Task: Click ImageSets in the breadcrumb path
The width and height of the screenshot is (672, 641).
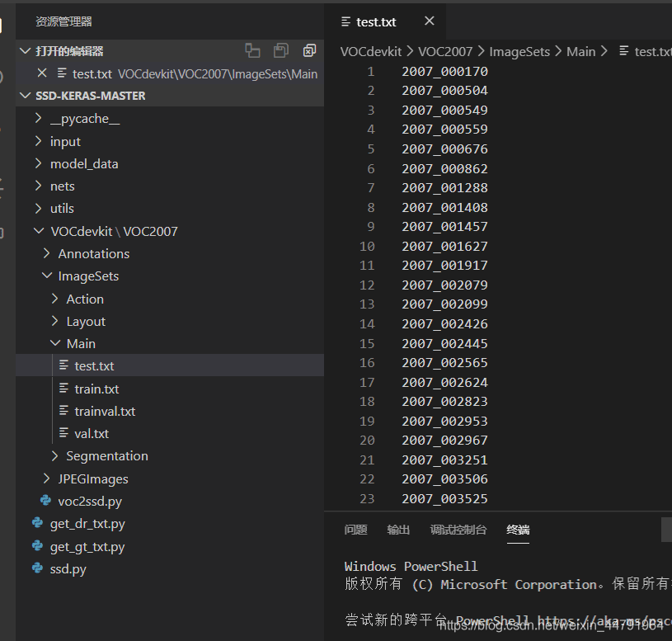Action: tap(519, 51)
